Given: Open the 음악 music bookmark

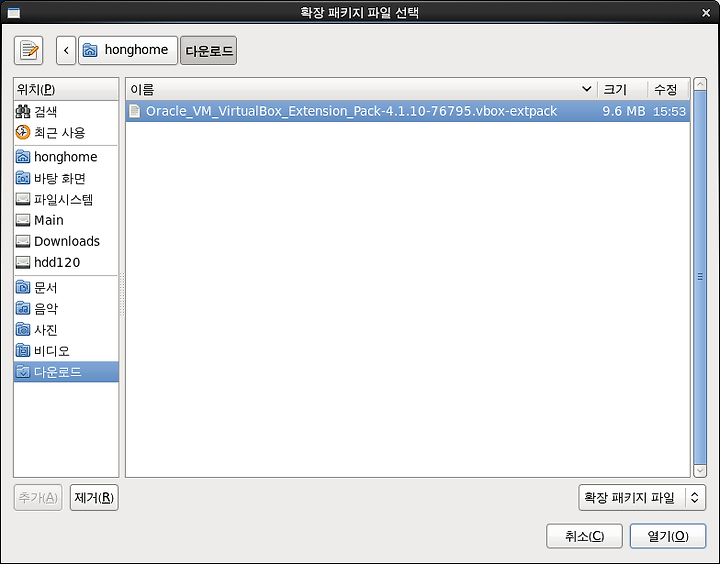Looking at the screenshot, I should click(x=66, y=308).
